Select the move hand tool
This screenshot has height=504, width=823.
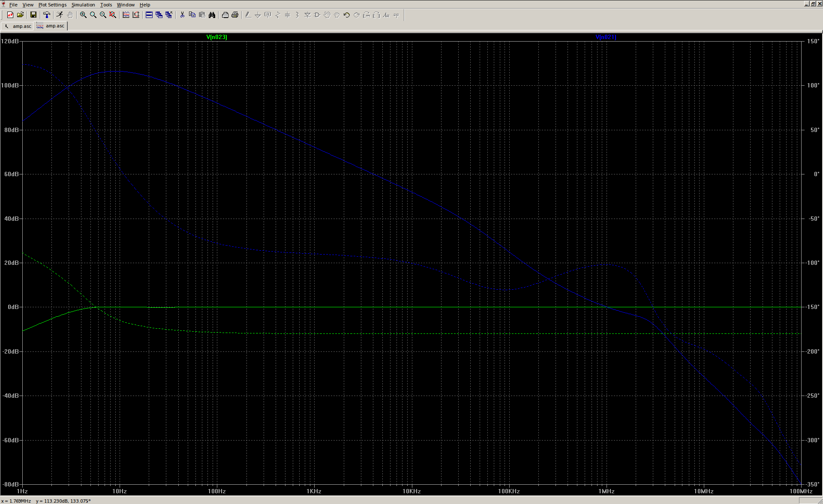tap(327, 15)
